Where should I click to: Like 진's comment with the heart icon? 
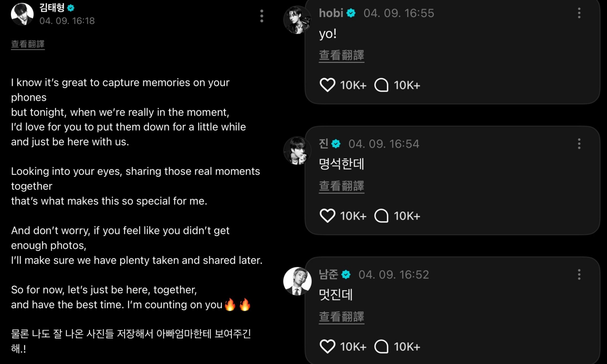(x=328, y=216)
